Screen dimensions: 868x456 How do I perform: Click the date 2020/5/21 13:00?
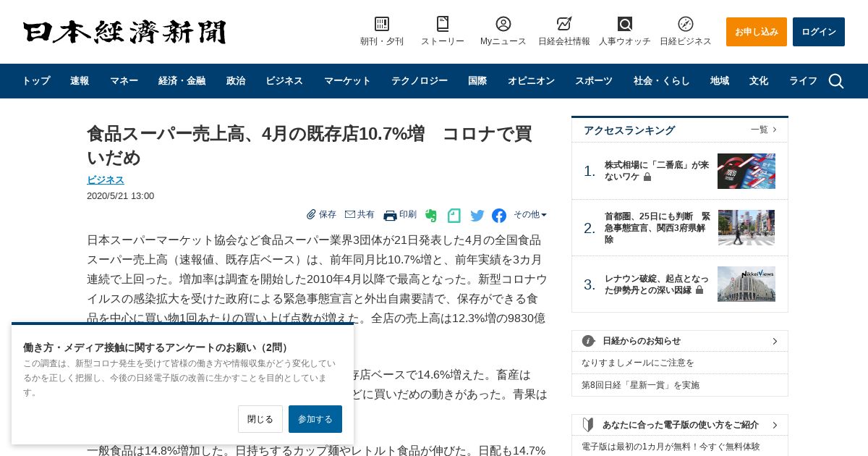(x=120, y=195)
